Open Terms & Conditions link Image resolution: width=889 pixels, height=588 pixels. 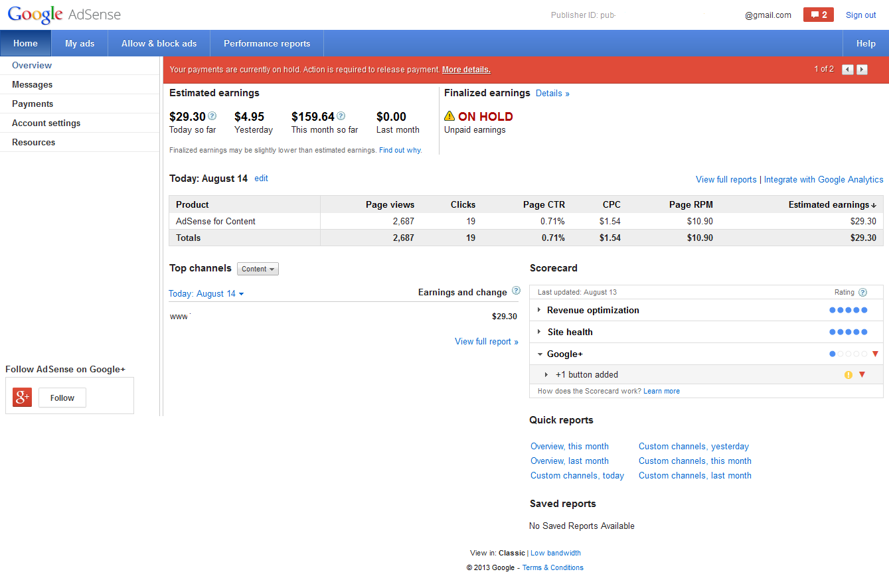click(553, 567)
